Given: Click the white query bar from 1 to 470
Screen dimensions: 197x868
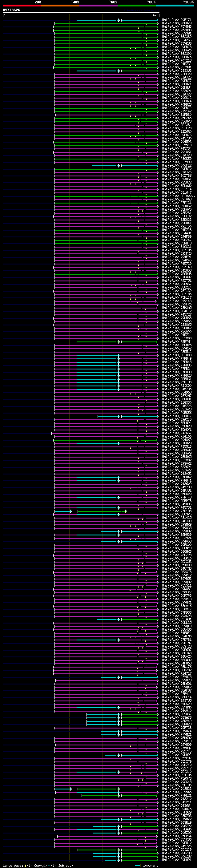Looking at the screenshot, I should click(81, 13).
